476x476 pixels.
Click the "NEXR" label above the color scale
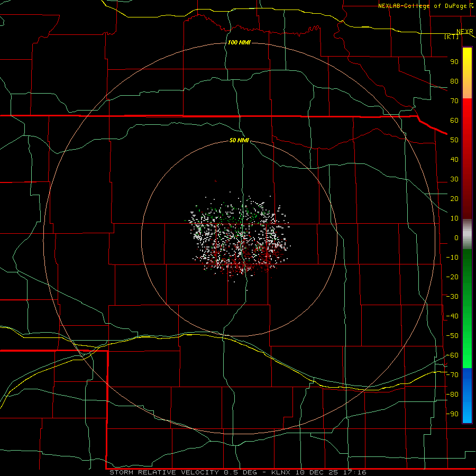[465, 32]
